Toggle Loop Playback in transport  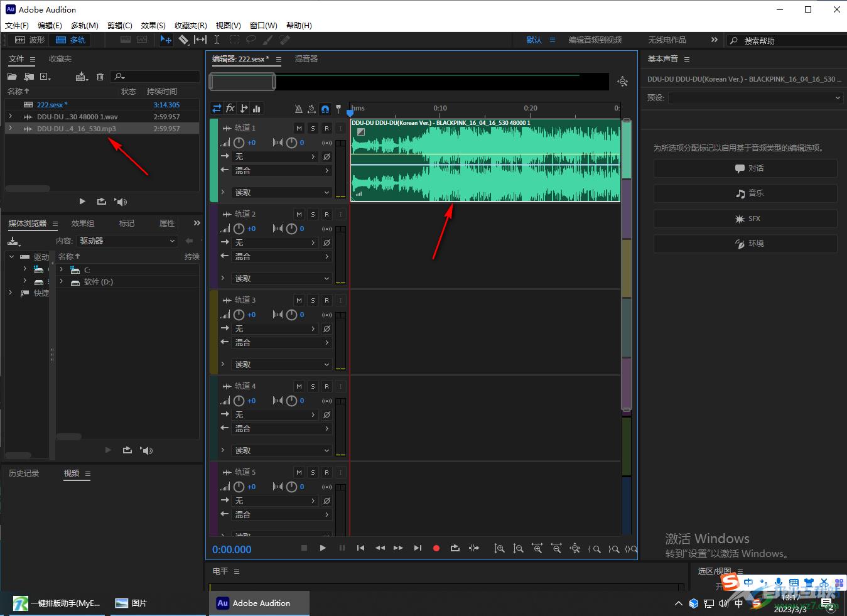click(455, 548)
